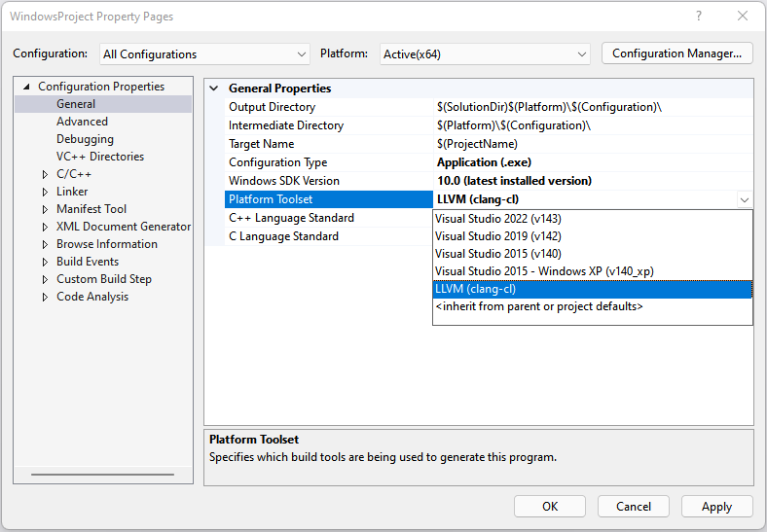
Task: Expand the Code Analysis node arrow
Action: pos(45,298)
